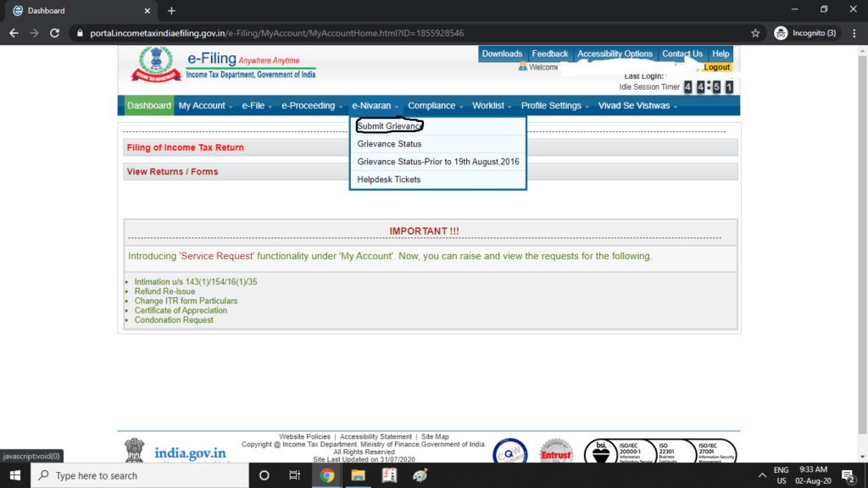Click 'Refund Re-issue' list item
This screenshot has height=488, width=868.
pos(164,291)
